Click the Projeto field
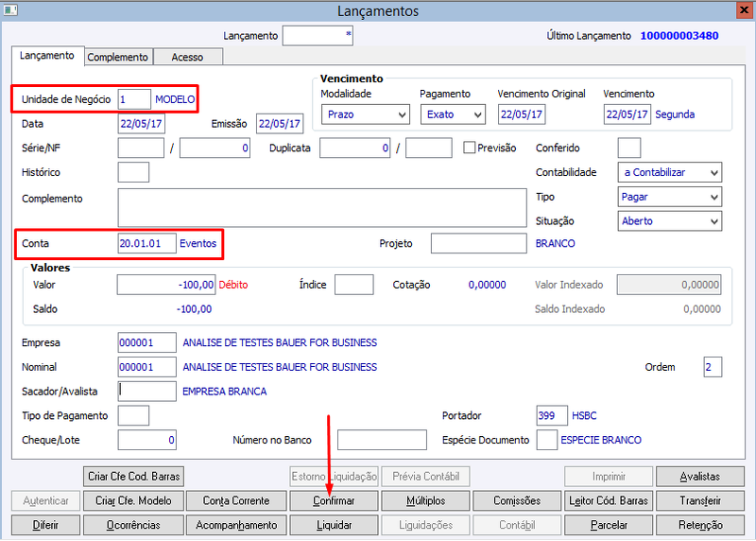 (479, 243)
